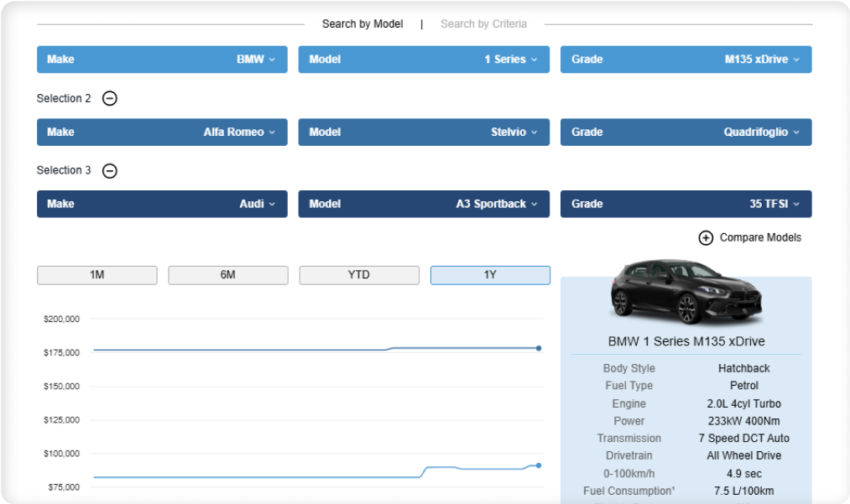The image size is (850, 504).
Task: Open the Audi Make dropdown
Action: (x=162, y=204)
